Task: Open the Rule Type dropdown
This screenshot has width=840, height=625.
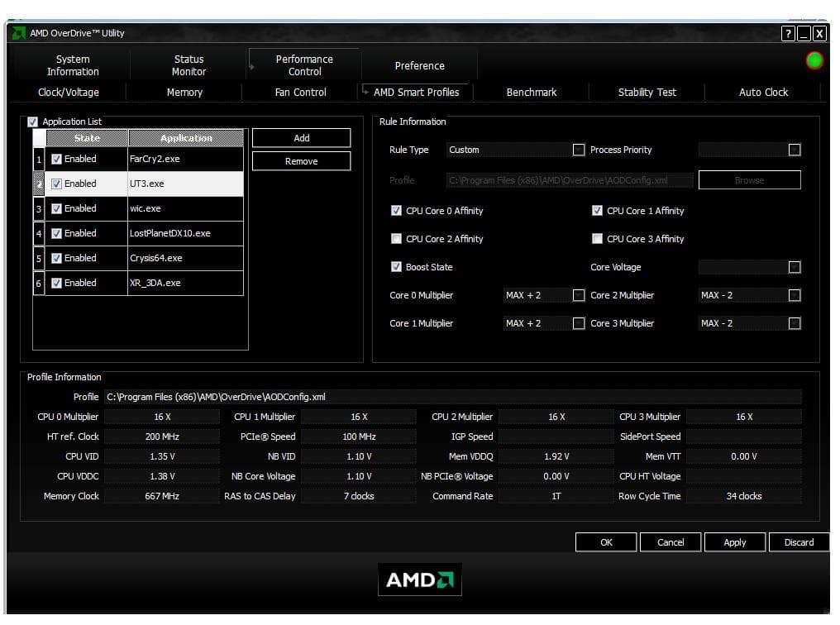Action: [x=579, y=150]
